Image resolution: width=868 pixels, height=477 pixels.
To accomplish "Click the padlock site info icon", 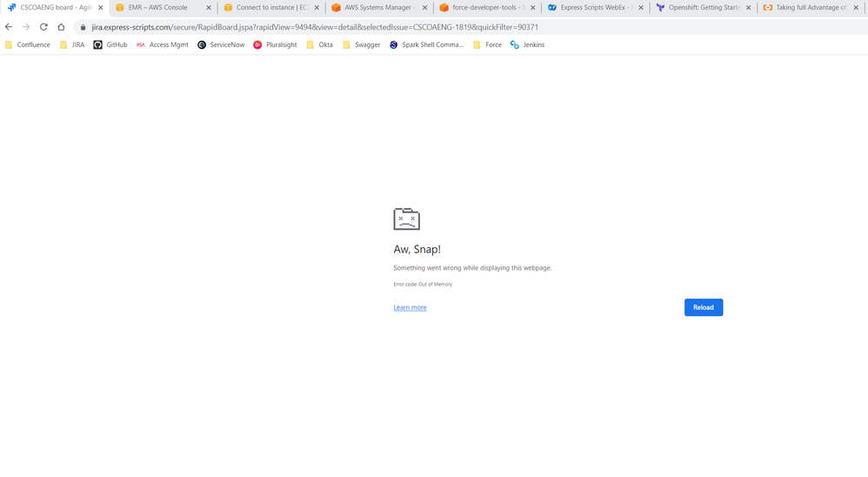I will [x=83, y=27].
